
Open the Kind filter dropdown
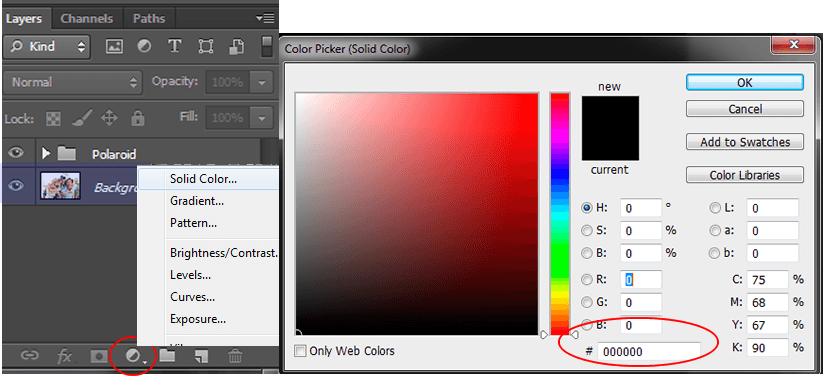point(47,47)
